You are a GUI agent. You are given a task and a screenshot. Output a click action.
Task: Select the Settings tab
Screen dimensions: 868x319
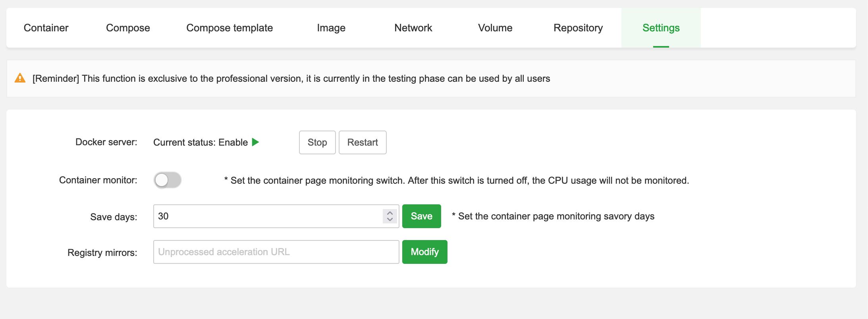coord(661,28)
